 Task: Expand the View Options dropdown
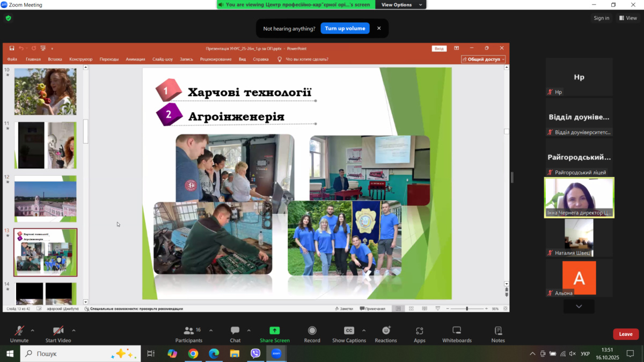(402, 5)
